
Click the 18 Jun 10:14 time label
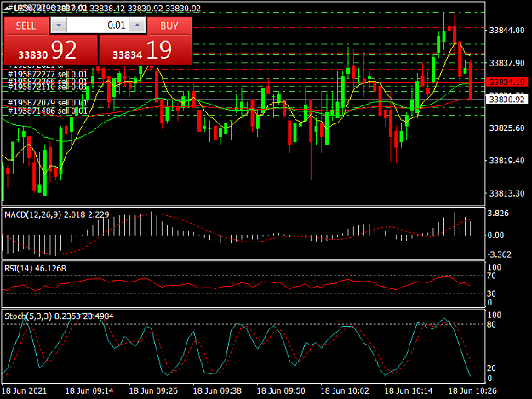[x=409, y=390]
